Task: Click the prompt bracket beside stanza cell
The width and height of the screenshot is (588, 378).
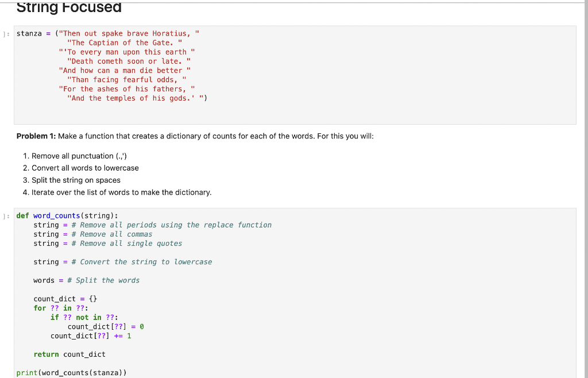Action: [6, 34]
